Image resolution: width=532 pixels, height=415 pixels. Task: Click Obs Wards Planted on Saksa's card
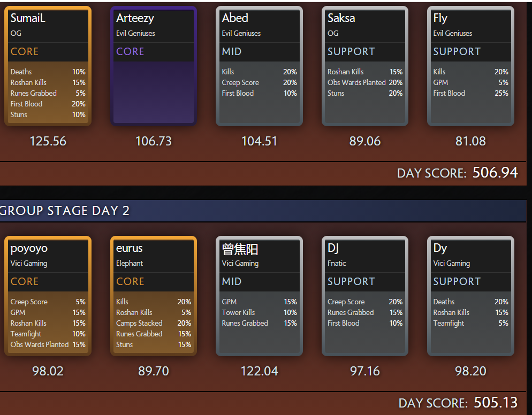[x=356, y=82]
